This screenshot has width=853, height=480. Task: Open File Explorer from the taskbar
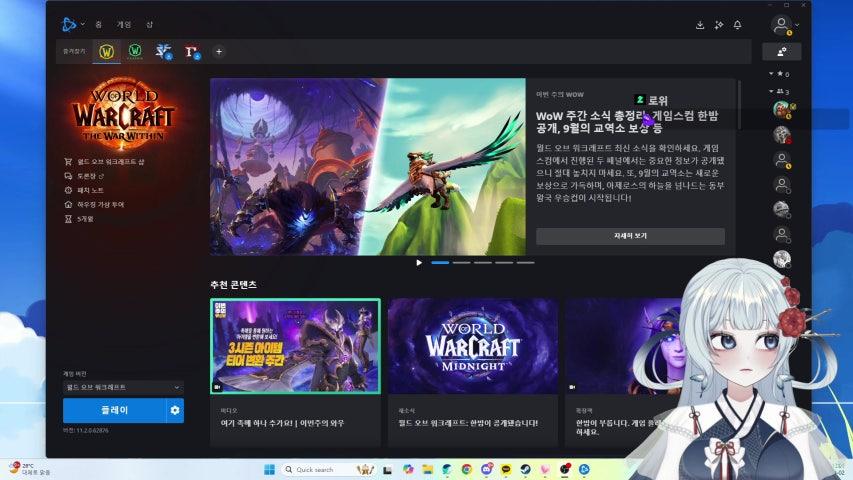[x=428, y=469]
